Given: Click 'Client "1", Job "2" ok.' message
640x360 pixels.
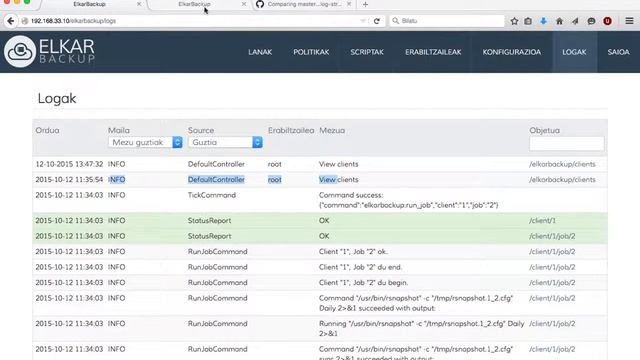Looking at the screenshot, I should [x=353, y=251].
